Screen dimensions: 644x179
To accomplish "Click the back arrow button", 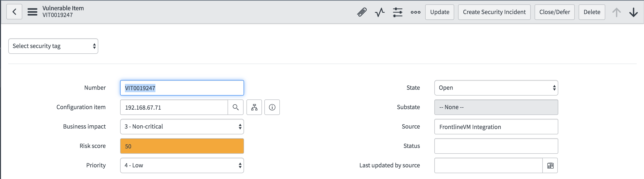I will [x=14, y=12].
